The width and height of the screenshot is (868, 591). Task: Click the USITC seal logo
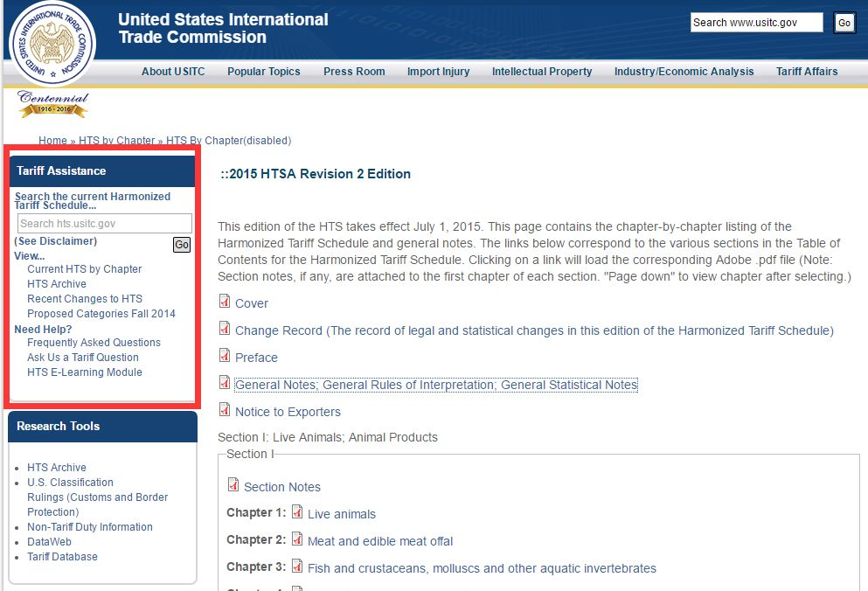pos(52,44)
